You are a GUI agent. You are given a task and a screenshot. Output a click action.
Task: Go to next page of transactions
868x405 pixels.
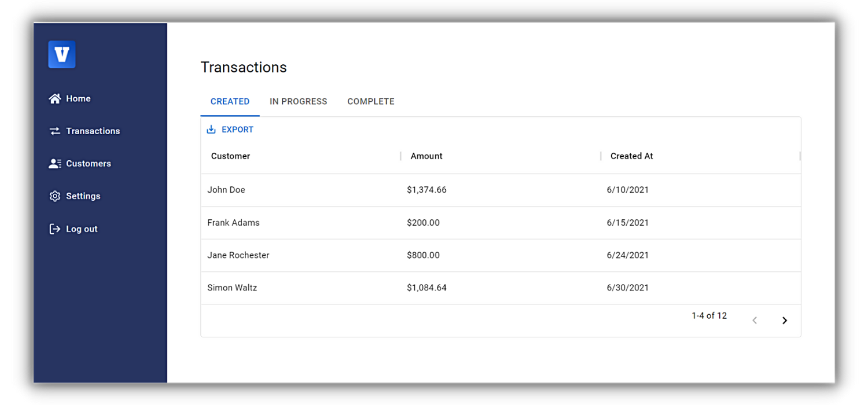(x=785, y=321)
